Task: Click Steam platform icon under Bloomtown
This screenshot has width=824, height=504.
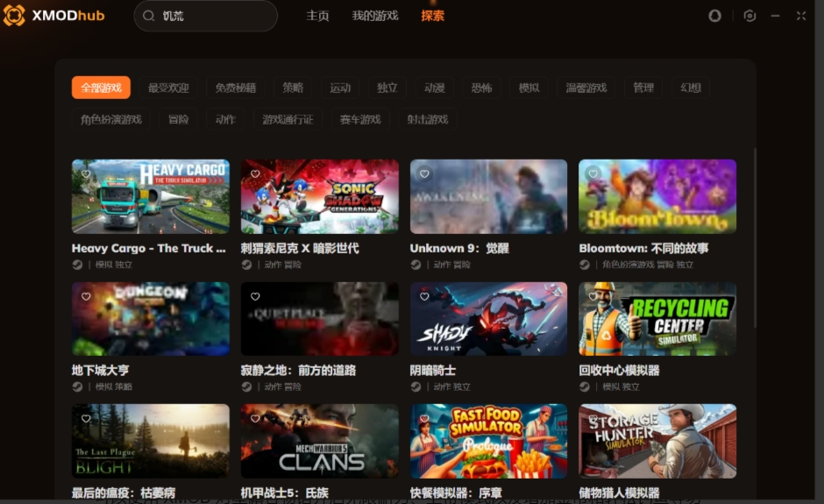Action: point(585,265)
